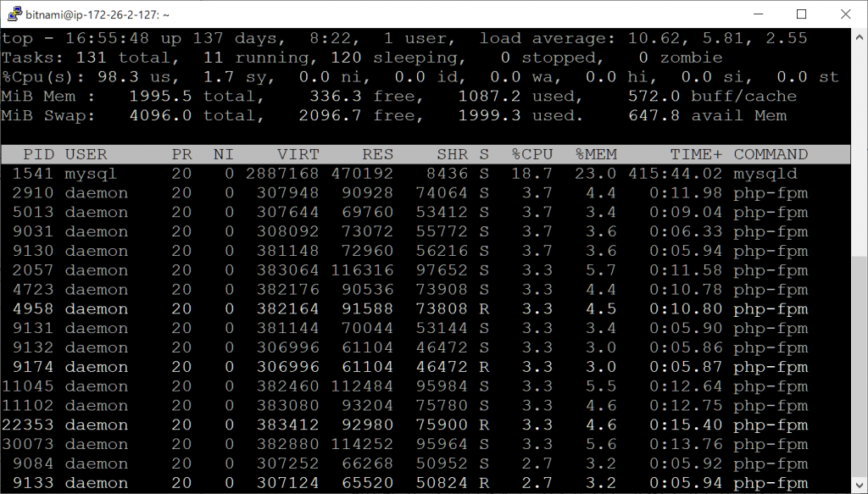Image resolution: width=868 pixels, height=494 pixels.
Task: Click window title 'bitnami@ip-172-26-2-127: ~'
Action: (x=97, y=14)
